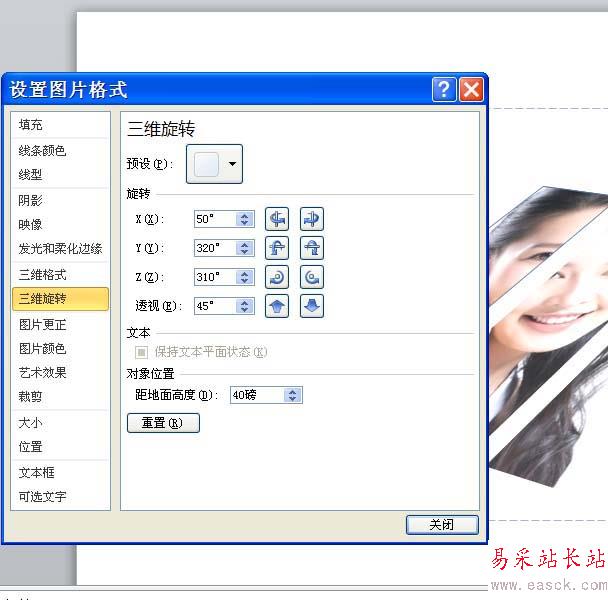Open 裁剪 category
608x600 pixels.
60,396
